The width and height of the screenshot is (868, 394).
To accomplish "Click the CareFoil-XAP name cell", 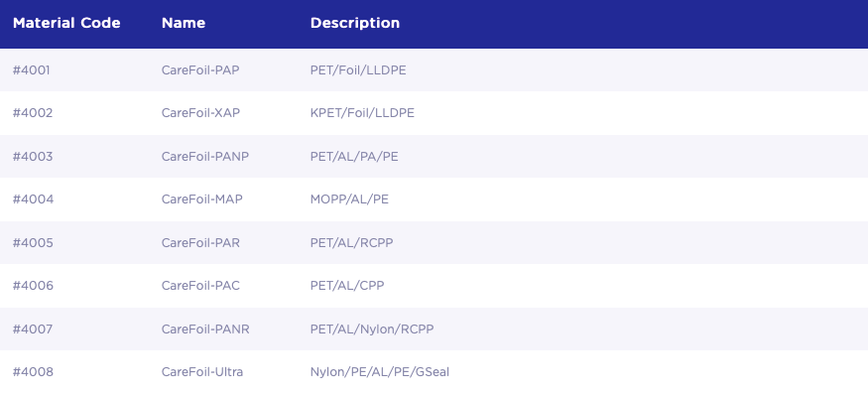I will (x=201, y=113).
